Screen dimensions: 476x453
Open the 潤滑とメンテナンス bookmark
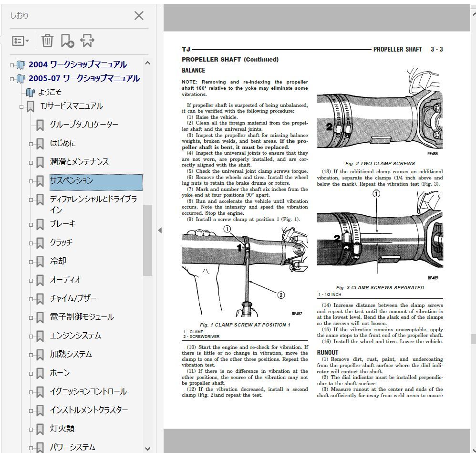[79, 162]
